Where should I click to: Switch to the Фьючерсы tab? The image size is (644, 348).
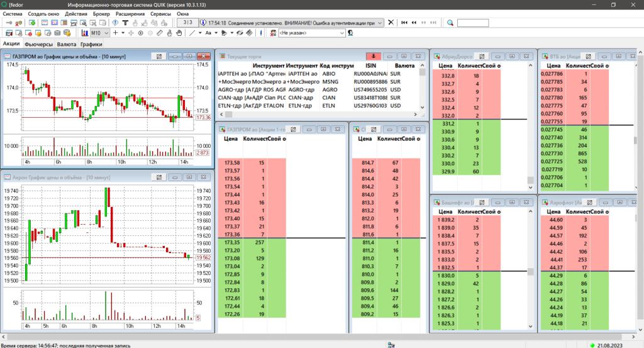click(39, 45)
